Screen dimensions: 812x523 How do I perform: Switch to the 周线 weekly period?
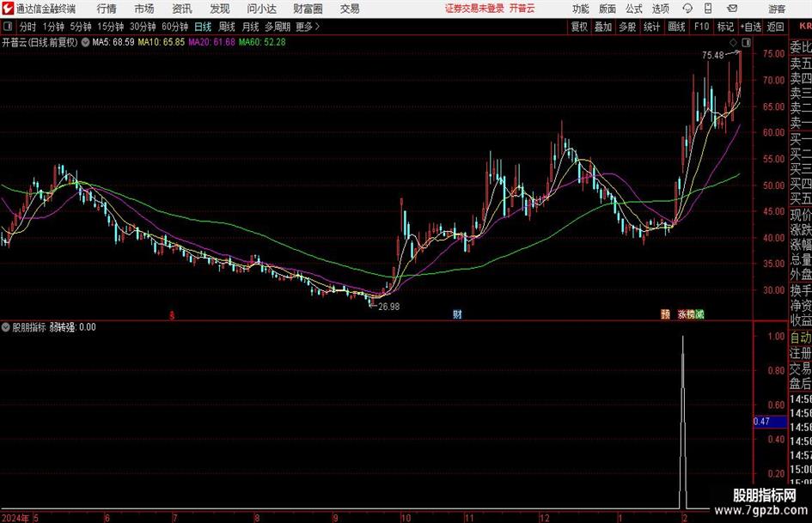[227, 27]
